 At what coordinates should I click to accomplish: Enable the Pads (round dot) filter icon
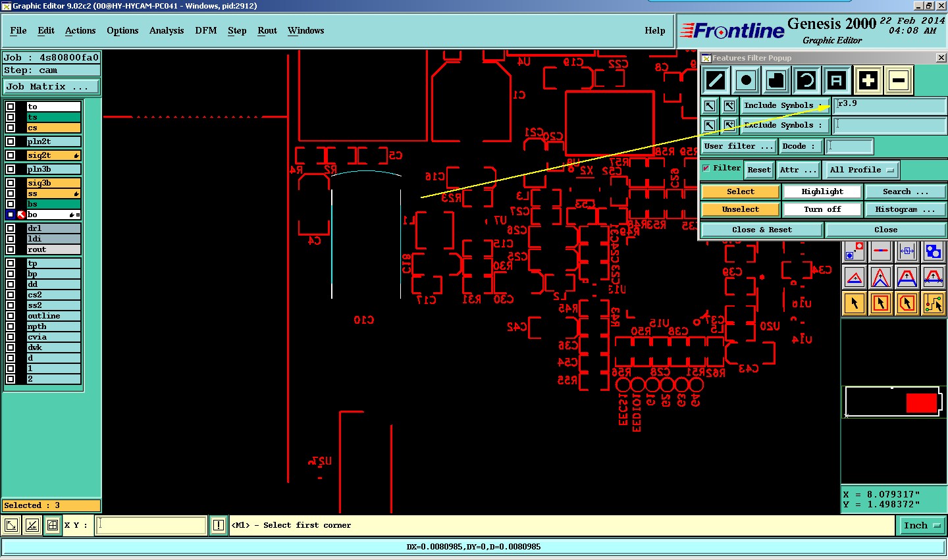click(x=745, y=80)
